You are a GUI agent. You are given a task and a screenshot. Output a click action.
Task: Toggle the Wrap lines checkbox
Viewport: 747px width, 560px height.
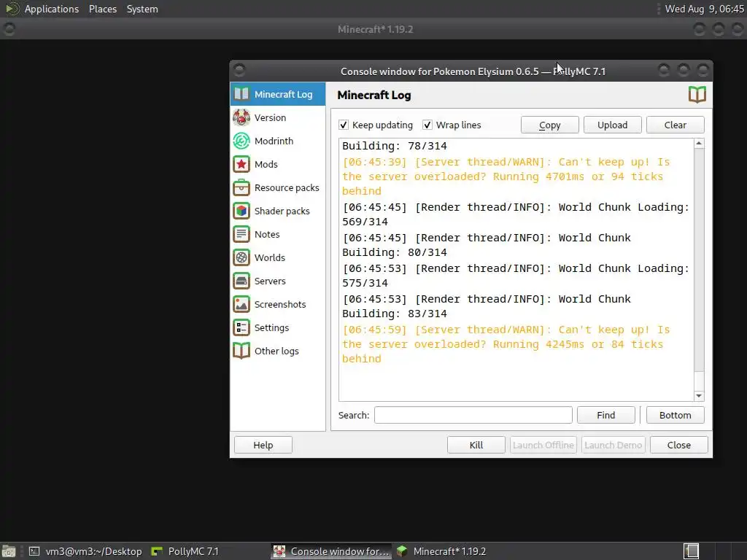tap(427, 125)
